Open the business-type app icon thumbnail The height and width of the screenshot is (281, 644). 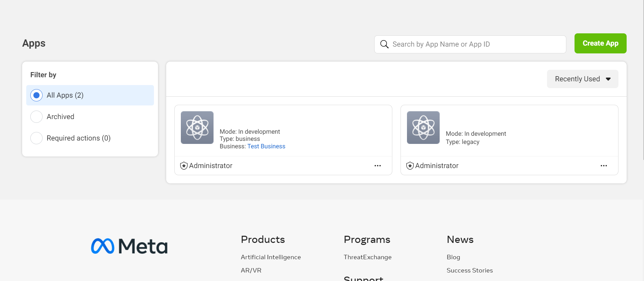[197, 128]
